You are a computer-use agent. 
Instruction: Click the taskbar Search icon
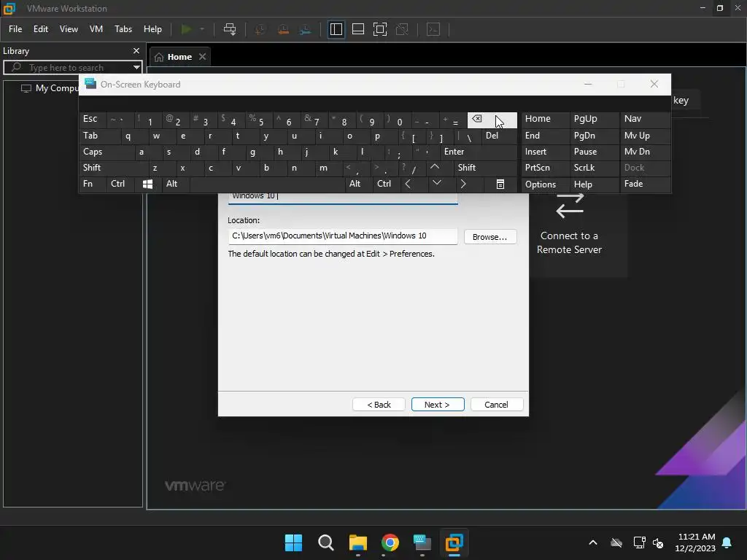pos(326,542)
